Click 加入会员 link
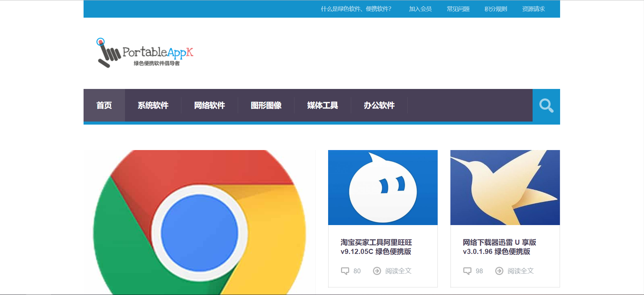 coord(420,9)
